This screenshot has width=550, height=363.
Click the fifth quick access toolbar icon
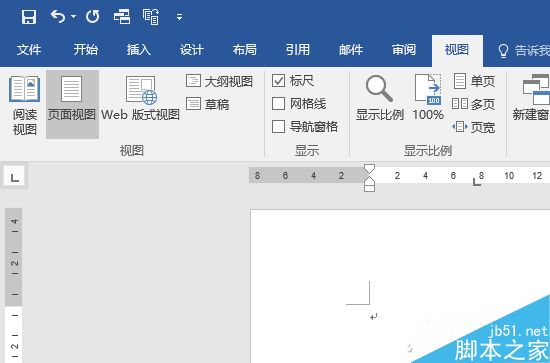pos(151,17)
